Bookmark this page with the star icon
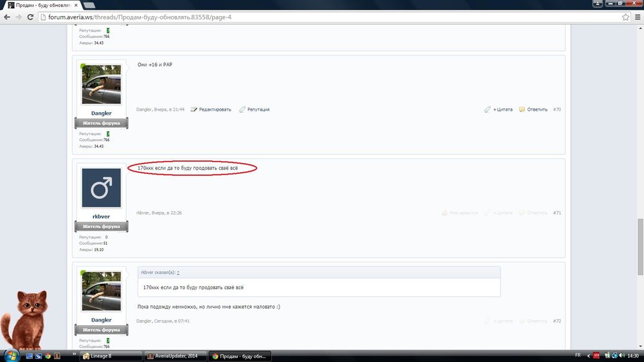Image resolution: width=644 pixels, height=362 pixels. pos(625,17)
